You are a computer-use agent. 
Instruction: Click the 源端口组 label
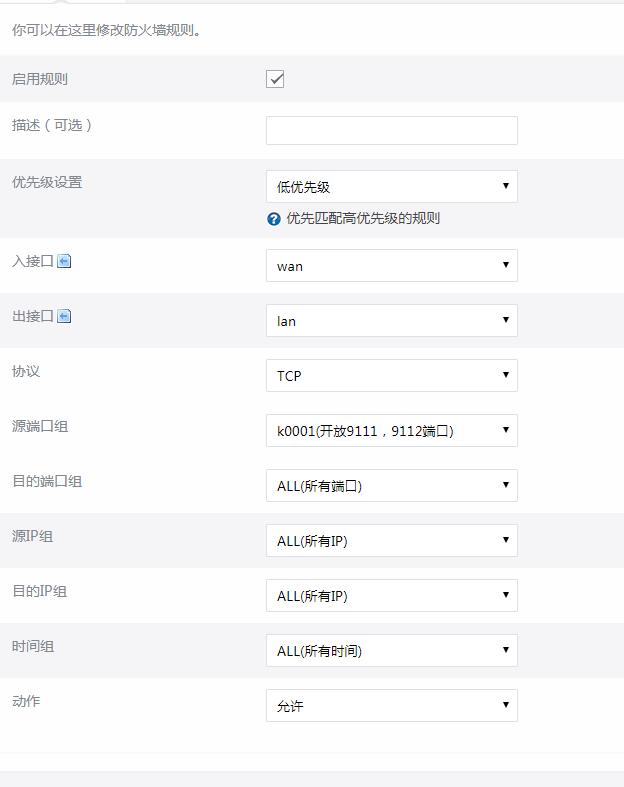pyautogui.click(x=40, y=426)
